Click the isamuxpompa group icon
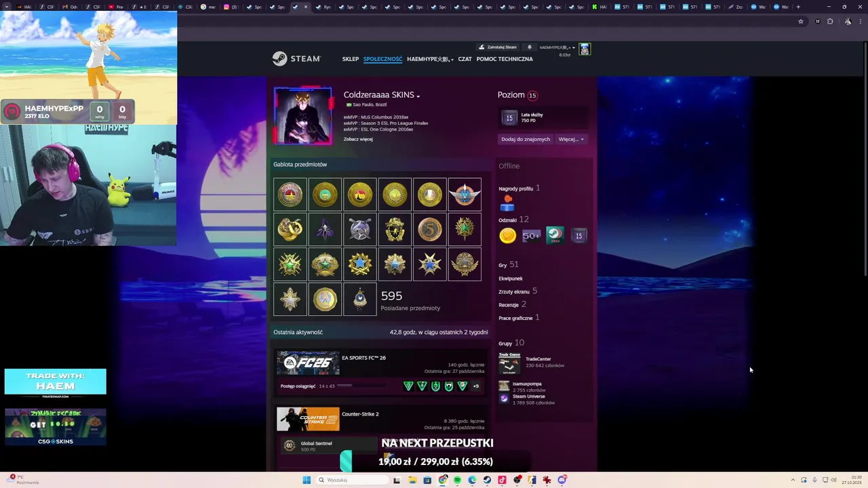868x488 pixels. point(504,386)
